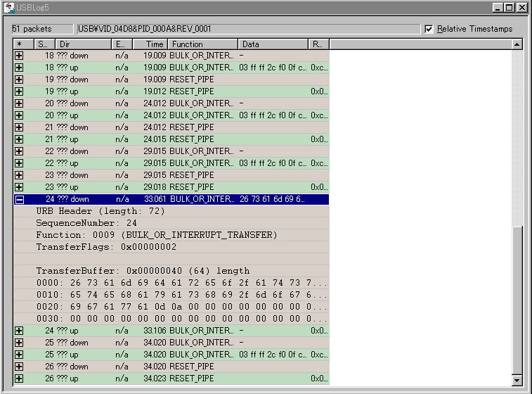Select the 'URB Header (length: 72)' line
Image resolution: width=532 pixels, height=394 pixels.
coord(100,211)
